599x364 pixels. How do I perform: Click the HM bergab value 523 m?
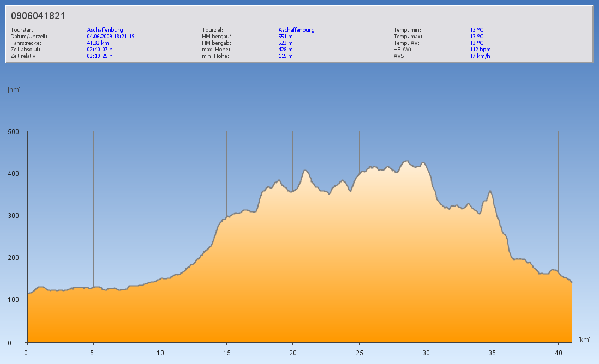coord(285,43)
